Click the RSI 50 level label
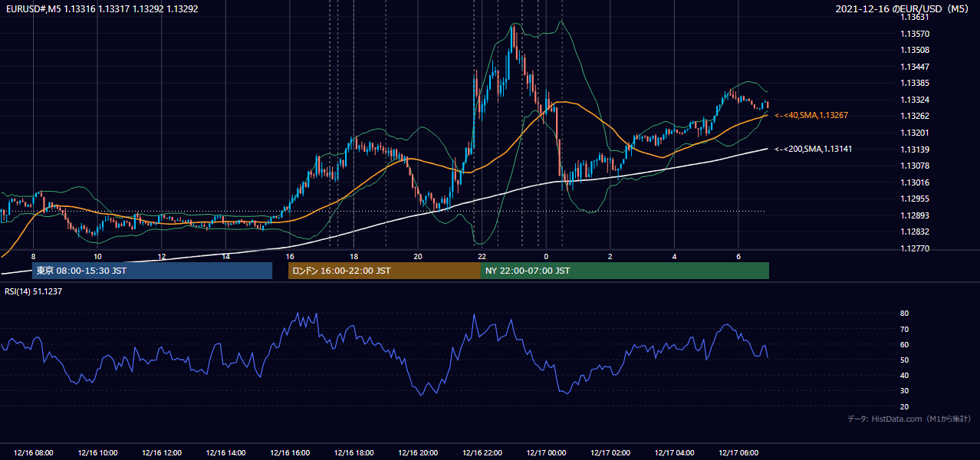Screen dimensions: 980x460 [905, 360]
